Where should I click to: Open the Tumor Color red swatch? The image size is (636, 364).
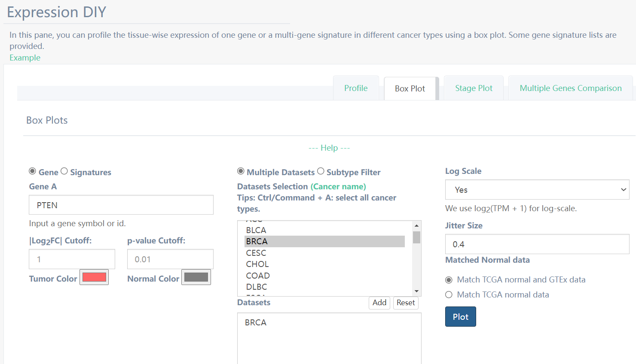[x=94, y=277]
